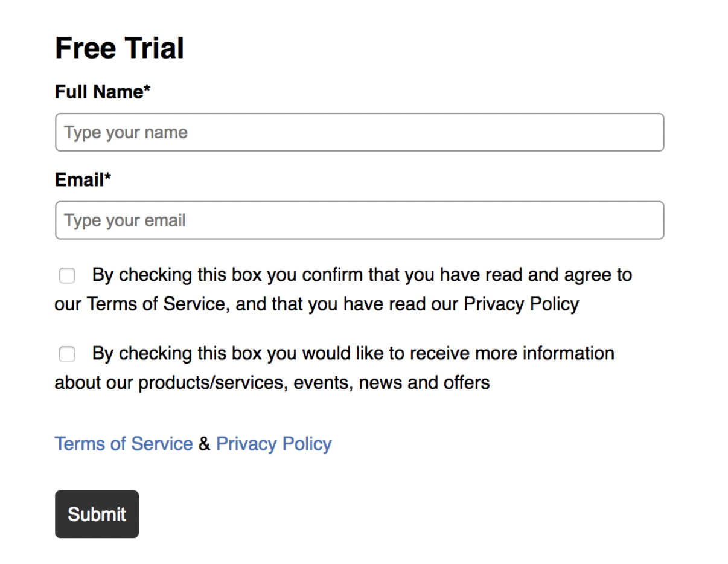Check the Terms of Service agreement checkbox
The image size is (728, 564).
67,276
